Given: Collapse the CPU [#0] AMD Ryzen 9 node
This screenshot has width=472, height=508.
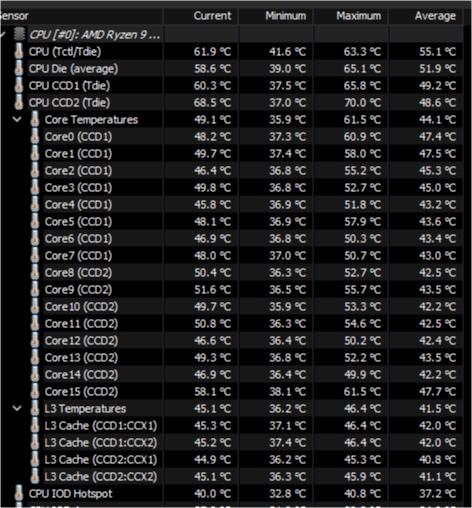Looking at the screenshot, I should pos(3,34).
